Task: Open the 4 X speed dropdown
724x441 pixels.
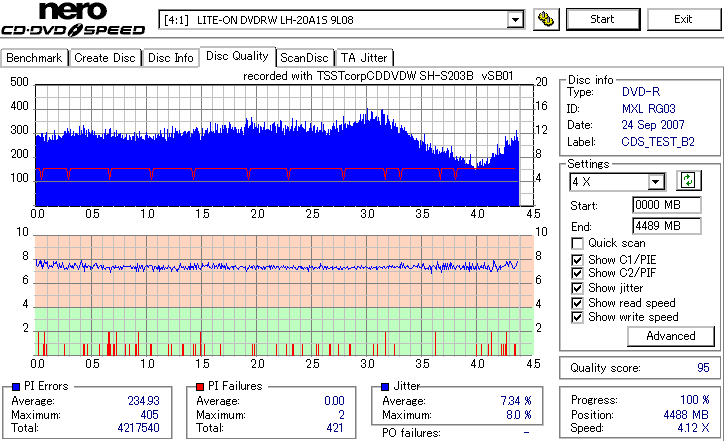Action: 656,182
